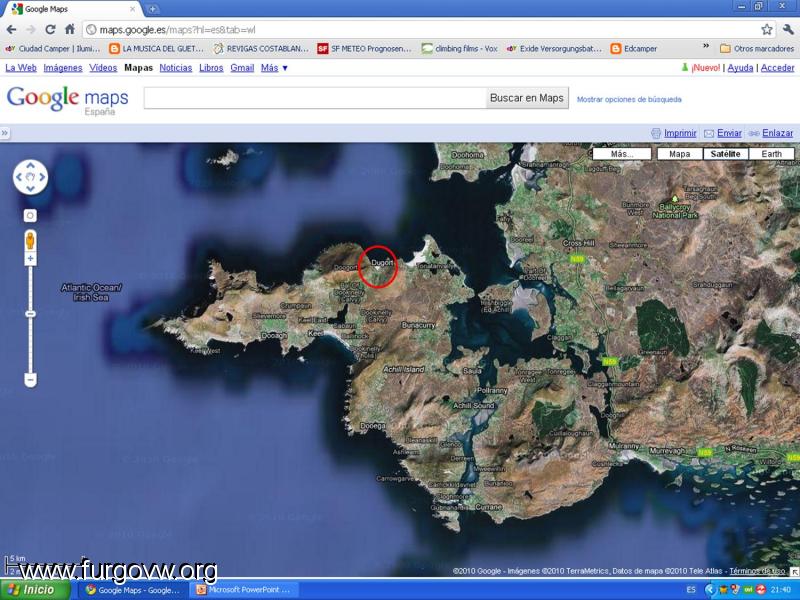Select 'Satélite' map view
Image resolution: width=800 pixels, height=600 pixels.
pos(725,154)
